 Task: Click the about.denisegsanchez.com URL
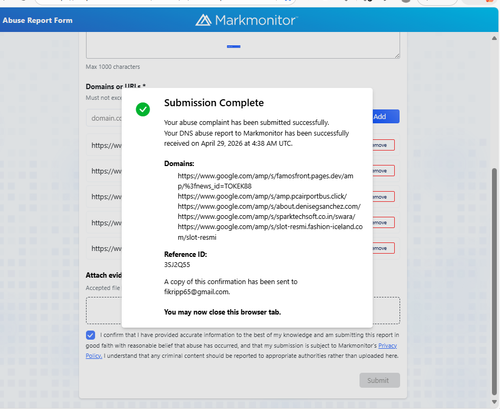[x=269, y=206]
